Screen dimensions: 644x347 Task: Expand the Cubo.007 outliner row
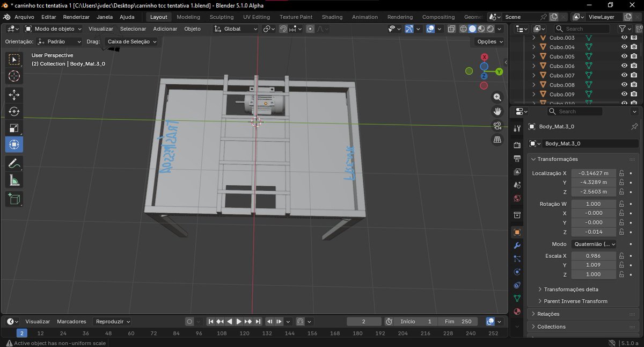pyautogui.click(x=533, y=76)
